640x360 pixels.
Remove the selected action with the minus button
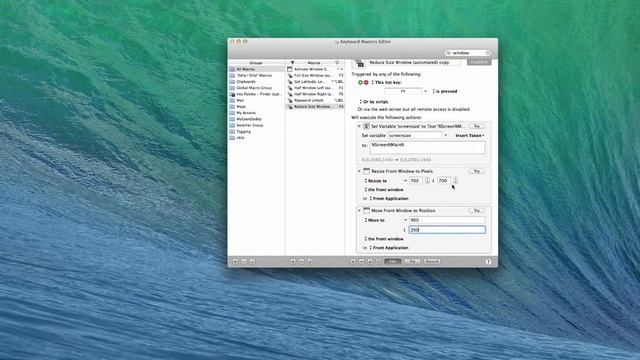[362, 261]
